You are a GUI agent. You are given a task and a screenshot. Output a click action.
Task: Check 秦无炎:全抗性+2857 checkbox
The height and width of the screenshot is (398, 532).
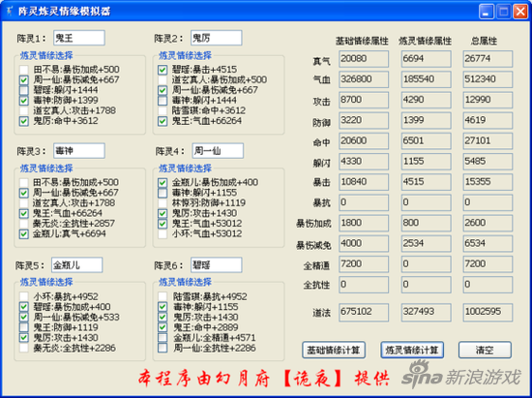point(24,224)
